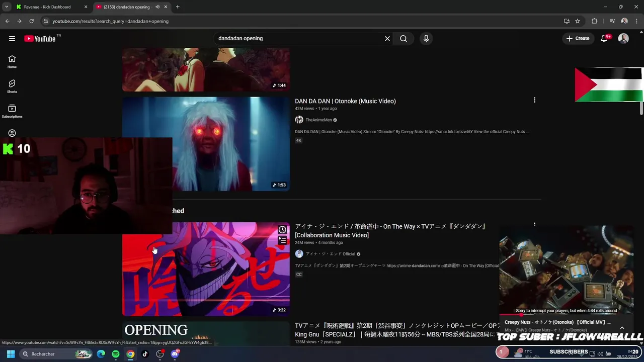The image size is (644, 362).
Task: Bookmark the page with the star icon
Action: coord(578,21)
